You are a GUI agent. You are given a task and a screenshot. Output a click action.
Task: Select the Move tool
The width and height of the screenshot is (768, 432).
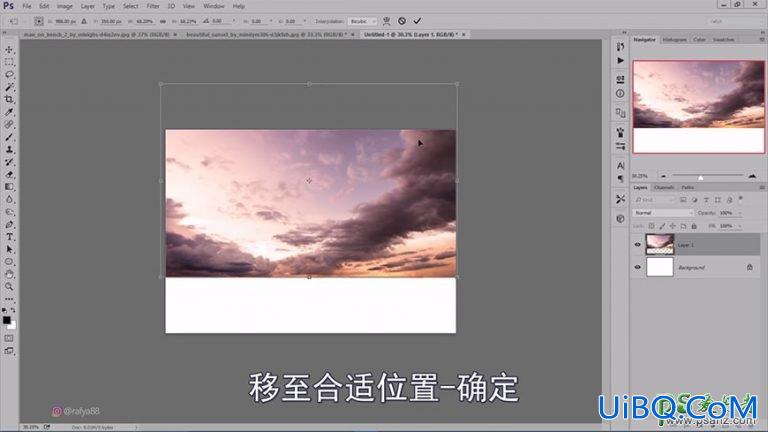click(x=9, y=49)
